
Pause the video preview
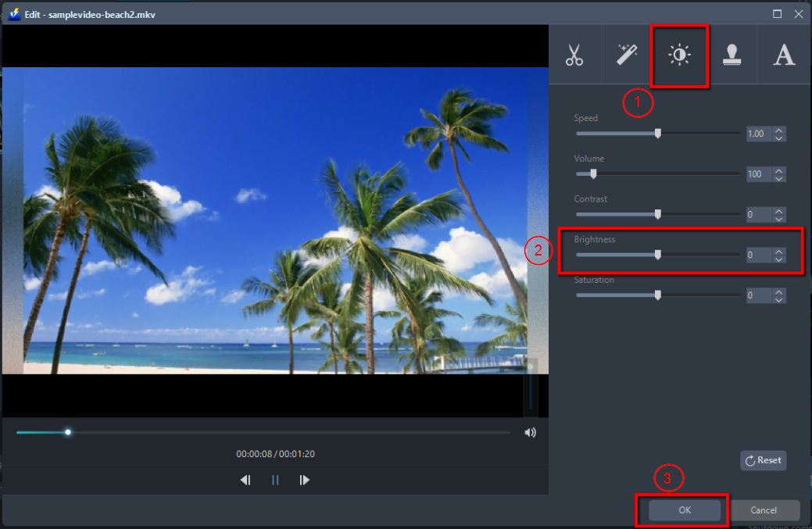coord(274,481)
